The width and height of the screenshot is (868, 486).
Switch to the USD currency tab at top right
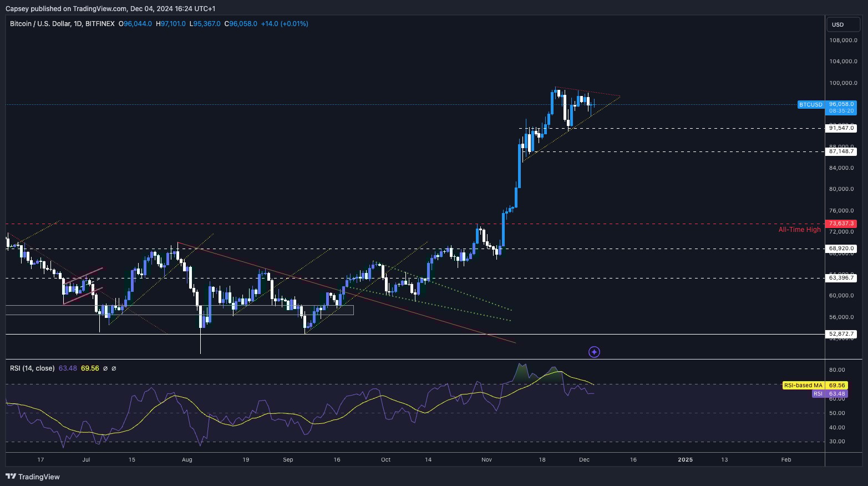(843, 24)
